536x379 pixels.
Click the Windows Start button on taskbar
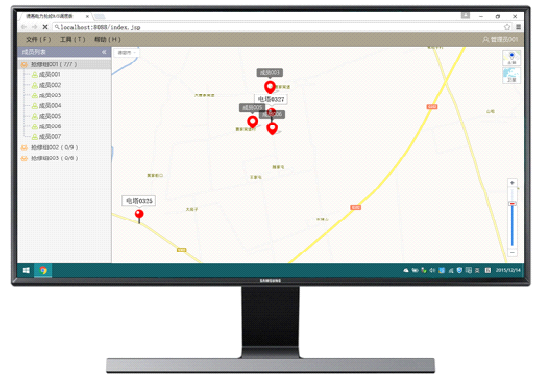(x=26, y=270)
